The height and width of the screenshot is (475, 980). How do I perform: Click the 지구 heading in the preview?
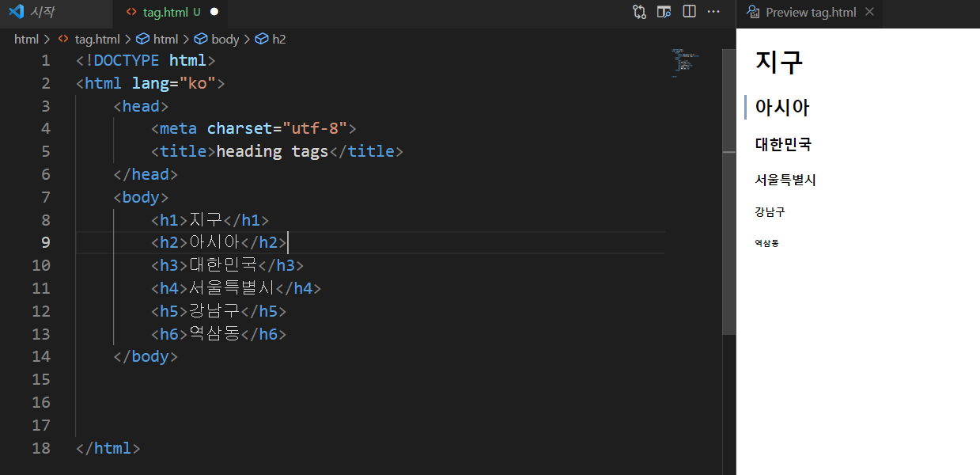[x=779, y=62]
